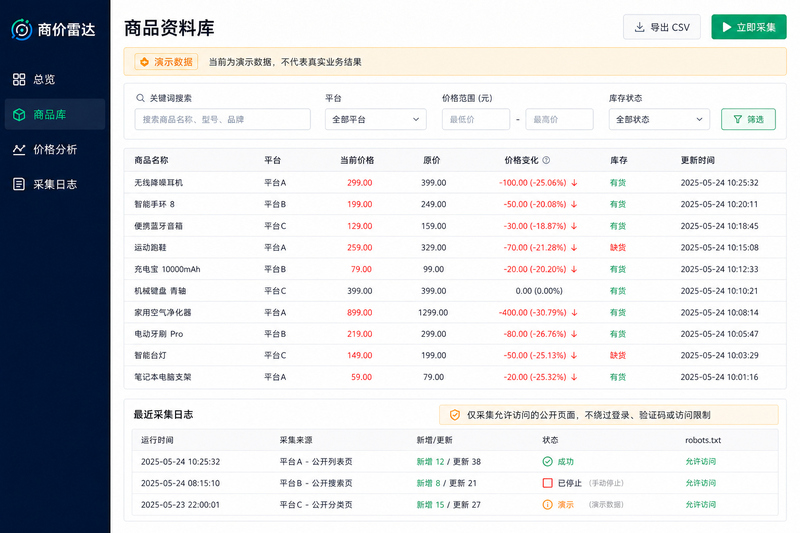The width and height of the screenshot is (800, 533).
Task: Click the funnel icon in 筛选 button
Action: click(x=737, y=119)
